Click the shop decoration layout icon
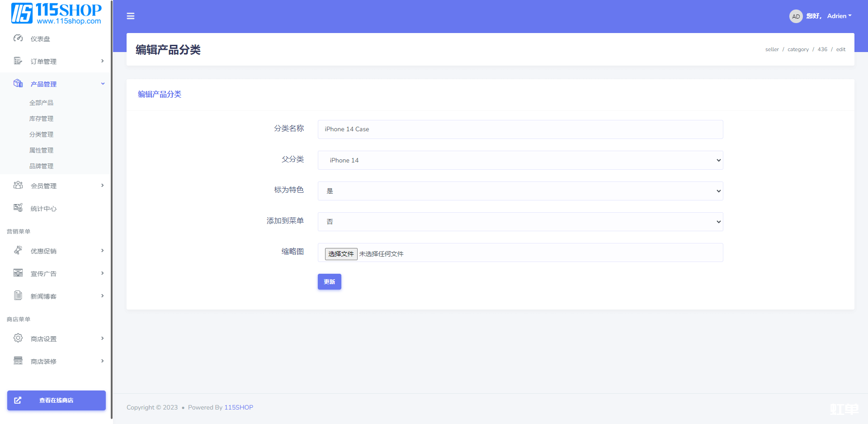Screen dimensions: 868x424 (18, 361)
